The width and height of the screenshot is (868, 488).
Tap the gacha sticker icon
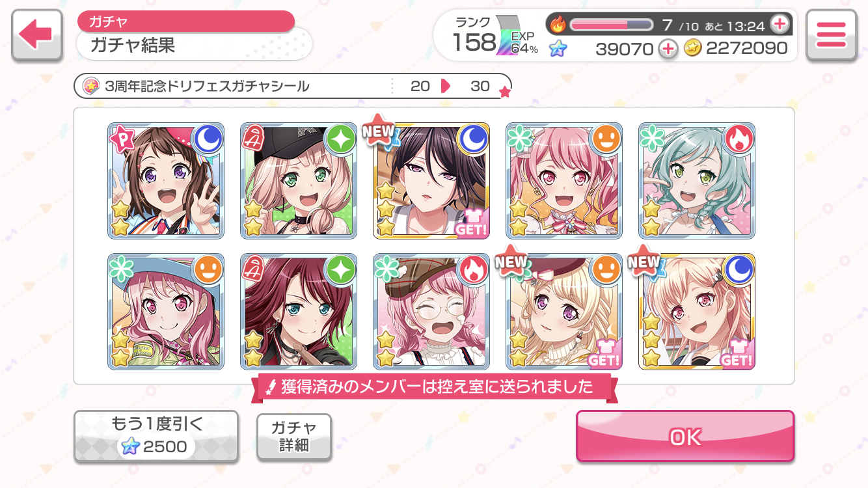coord(91,86)
